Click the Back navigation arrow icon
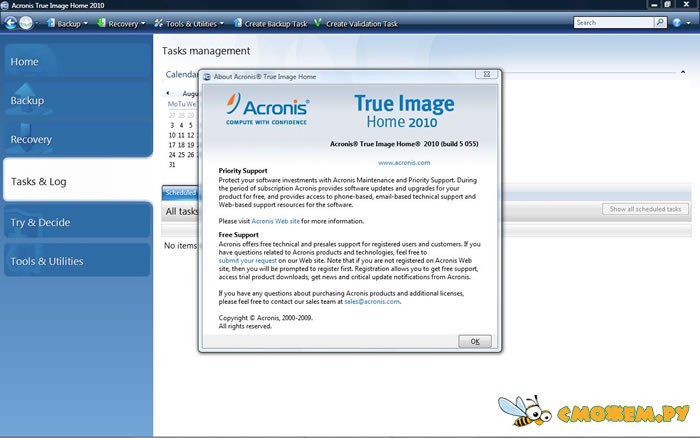Viewport: 700px width, 438px height. point(11,22)
